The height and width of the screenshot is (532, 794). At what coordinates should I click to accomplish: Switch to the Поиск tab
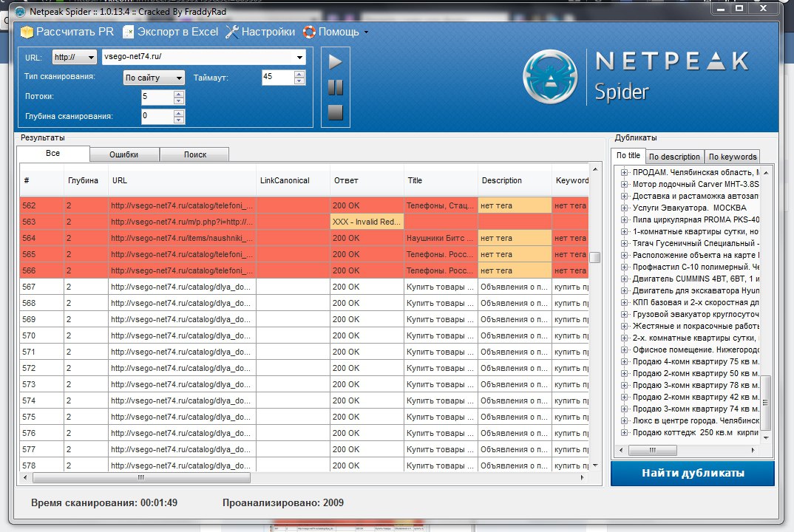195,154
